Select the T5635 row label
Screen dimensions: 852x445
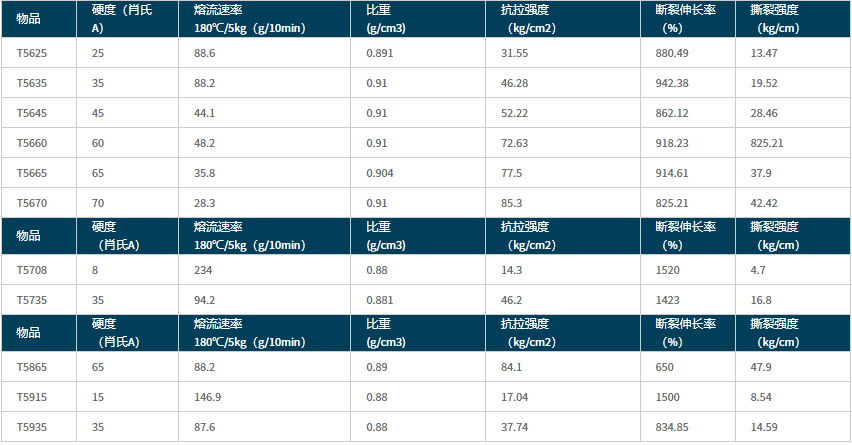coord(32,82)
